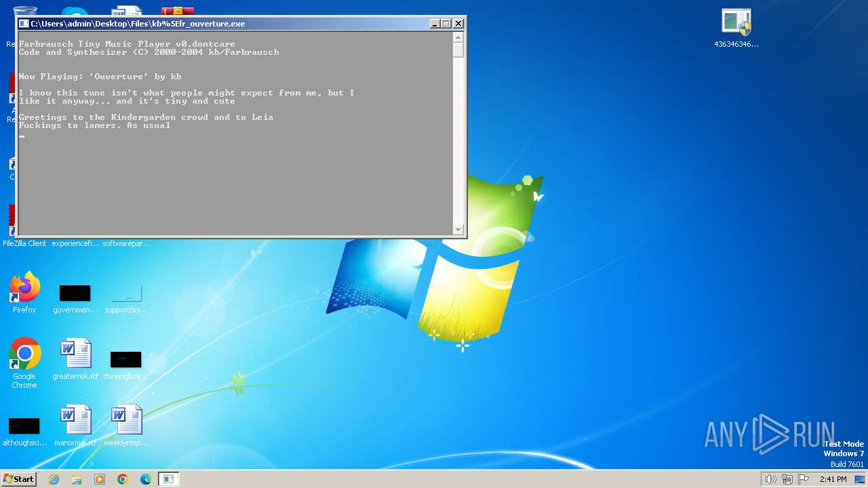Open console window system menu icon
This screenshot has height=488, width=868.
(x=24, y=24)
